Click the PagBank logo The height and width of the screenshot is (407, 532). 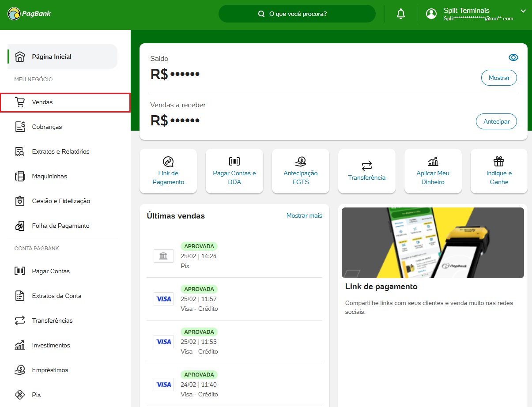click(x=30, y=14)
